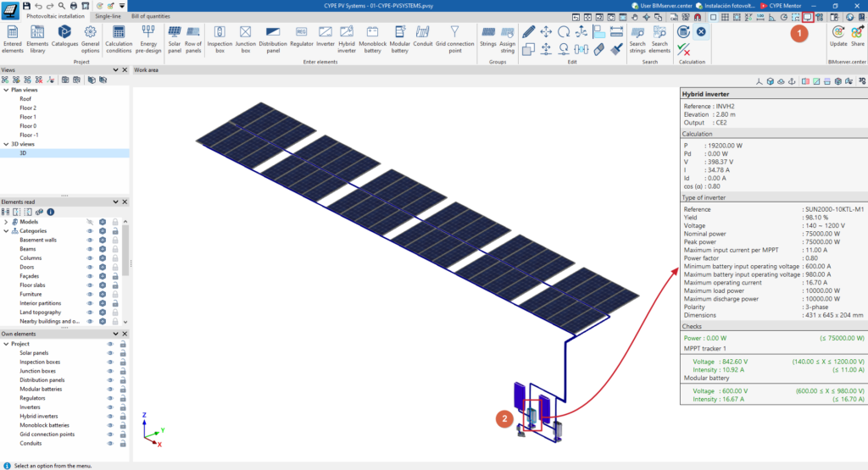868x470 pixels.
Task: Launch the Energy pre-design tool
Action: [148, 39]
